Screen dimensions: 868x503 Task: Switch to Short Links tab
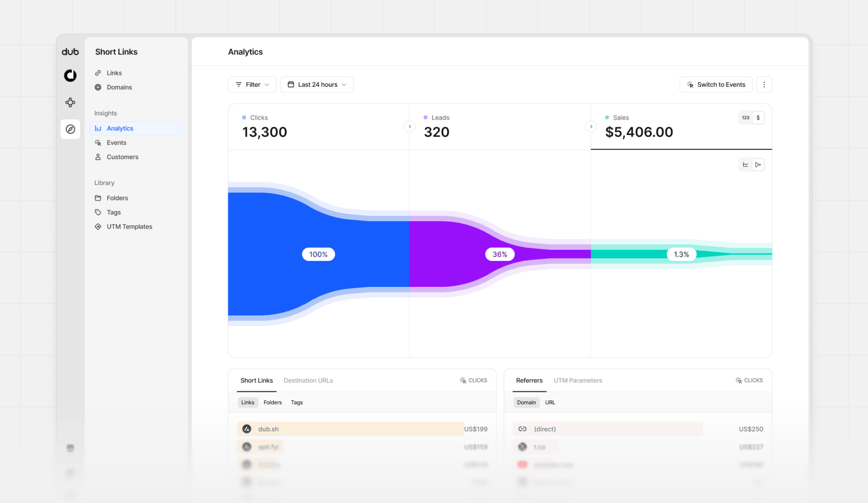[256, 380]
